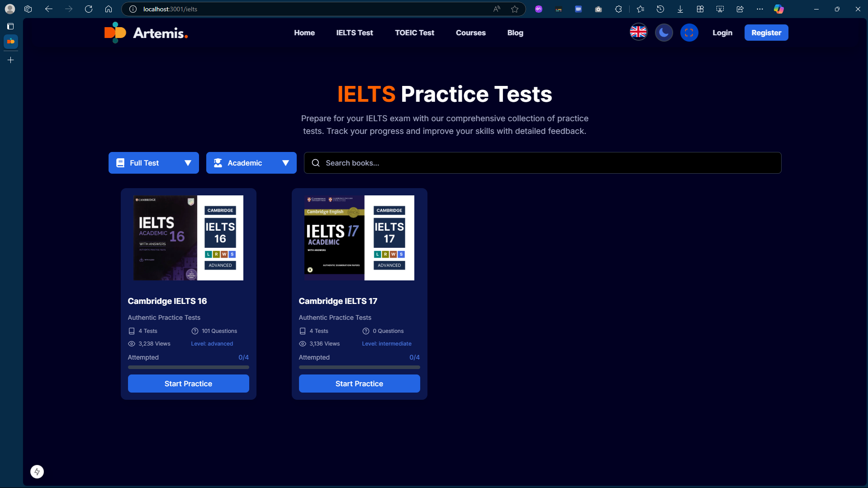Expand the Academic dropdown
Image resolution: width=868 pixels, height=488 pixels.
tap(251, 163)
